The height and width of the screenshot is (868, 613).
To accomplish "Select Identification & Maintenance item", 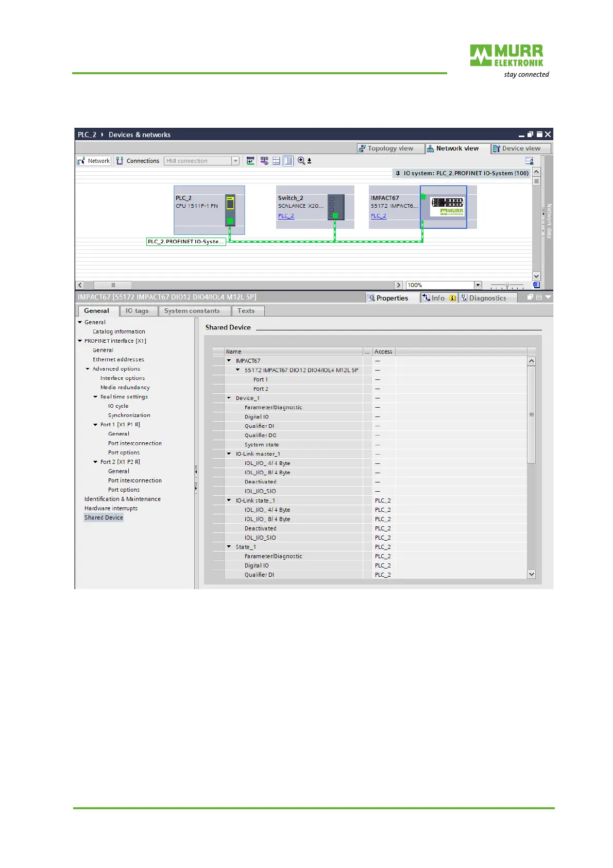I will coord(123,499).
